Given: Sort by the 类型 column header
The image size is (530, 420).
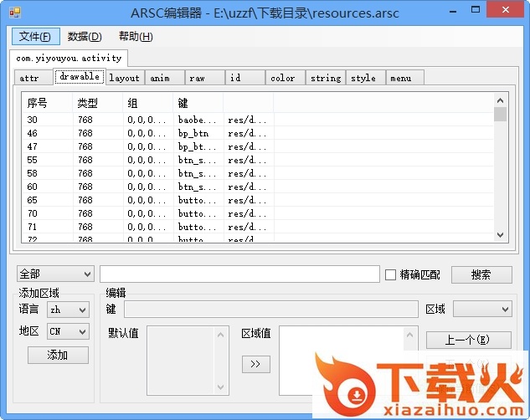Looking at the screenshot, I should (98, 103).
